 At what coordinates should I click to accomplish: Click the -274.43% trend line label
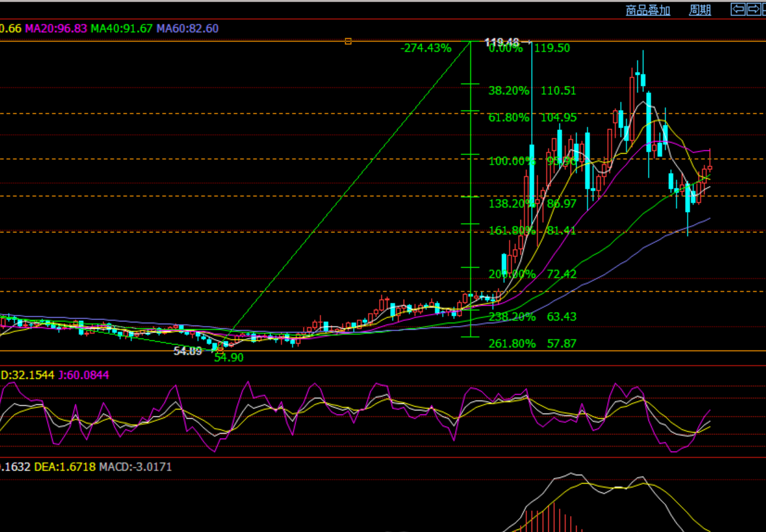[x=425, y=48]
